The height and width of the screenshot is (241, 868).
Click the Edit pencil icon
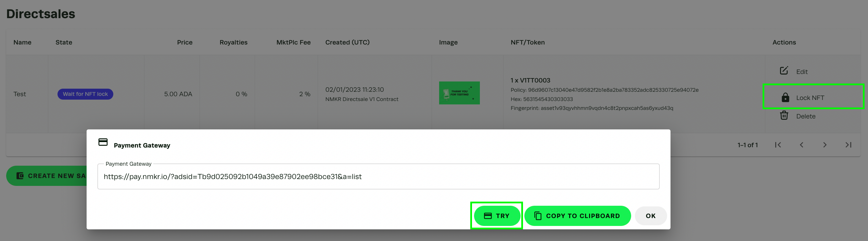tap(784, 71)
